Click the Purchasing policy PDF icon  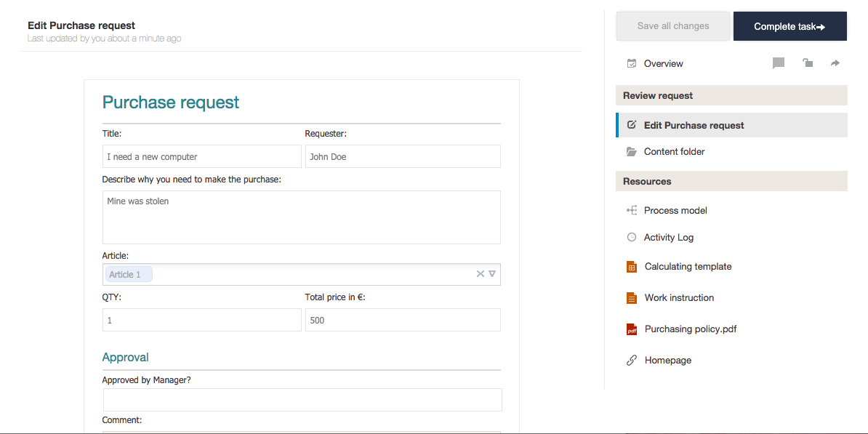coord(632,329)
